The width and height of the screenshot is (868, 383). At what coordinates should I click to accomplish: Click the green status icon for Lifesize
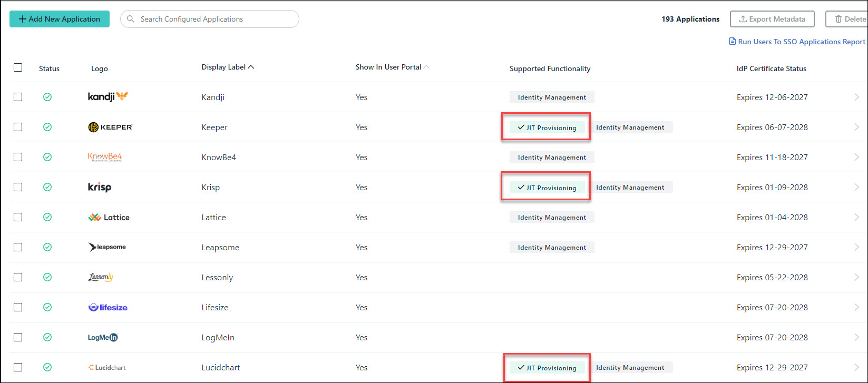click(x=47, y=307)
